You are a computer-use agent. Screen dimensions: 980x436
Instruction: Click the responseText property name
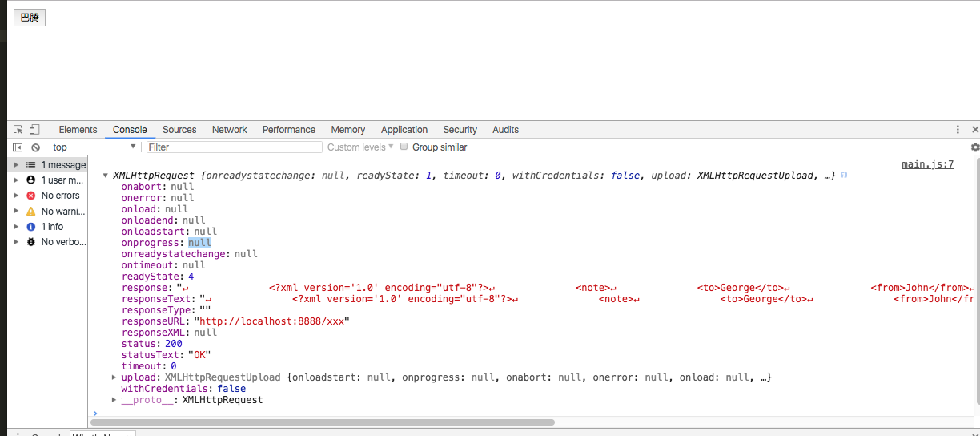pos(156,299)
